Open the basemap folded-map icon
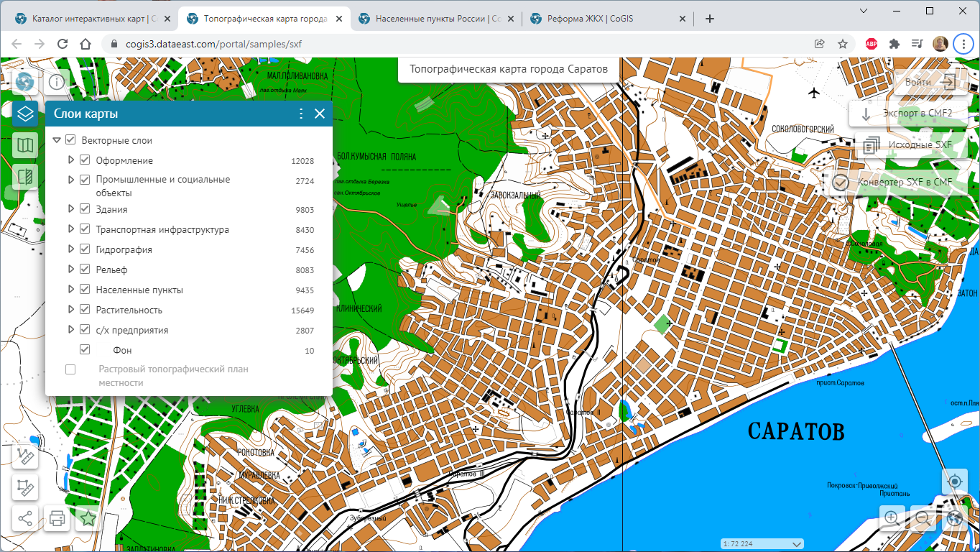Image resolution: width=980 pixels, height=552 pixels. click(25, 145)
